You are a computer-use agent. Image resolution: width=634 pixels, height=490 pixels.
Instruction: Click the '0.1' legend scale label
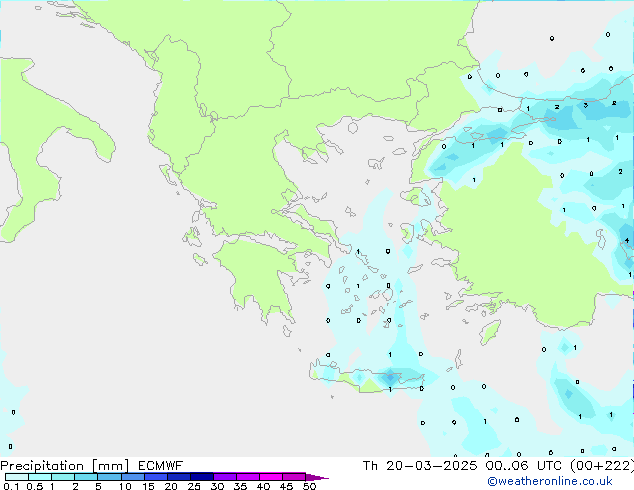[x=11, y=486]
